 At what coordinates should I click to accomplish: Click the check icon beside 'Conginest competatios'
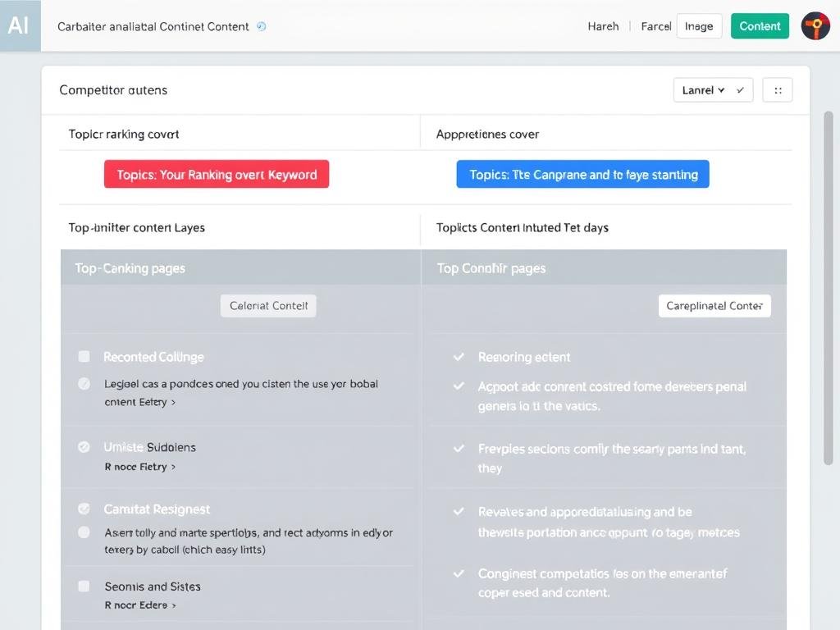coord(459,572)
